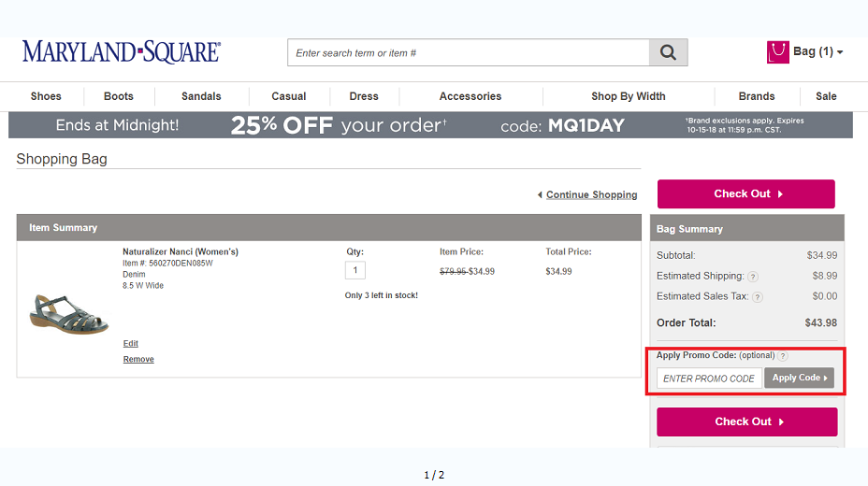Click the quantity field showing 1

click(354, 270)
